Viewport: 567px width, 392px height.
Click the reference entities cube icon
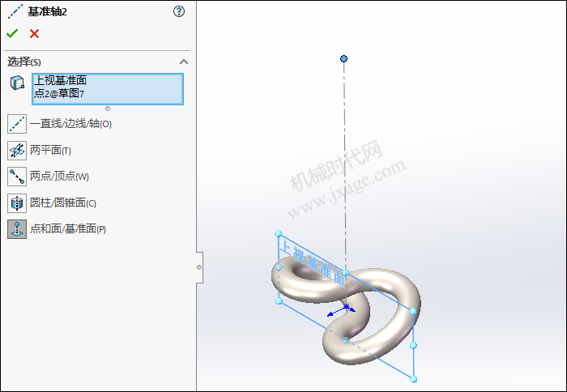17,83
